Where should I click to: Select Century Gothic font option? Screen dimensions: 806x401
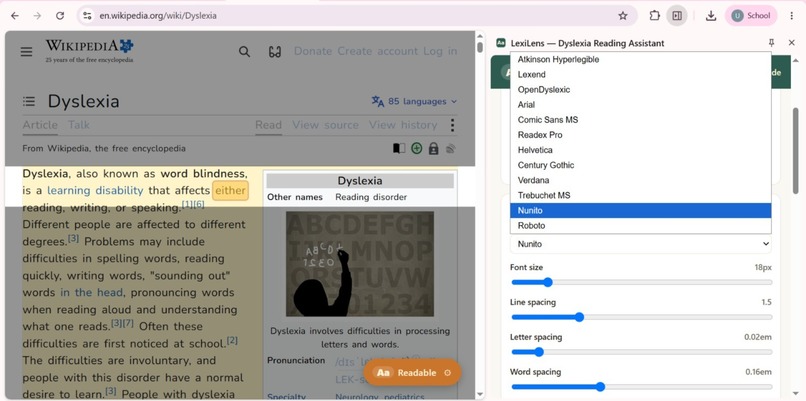tap(640, 165)
